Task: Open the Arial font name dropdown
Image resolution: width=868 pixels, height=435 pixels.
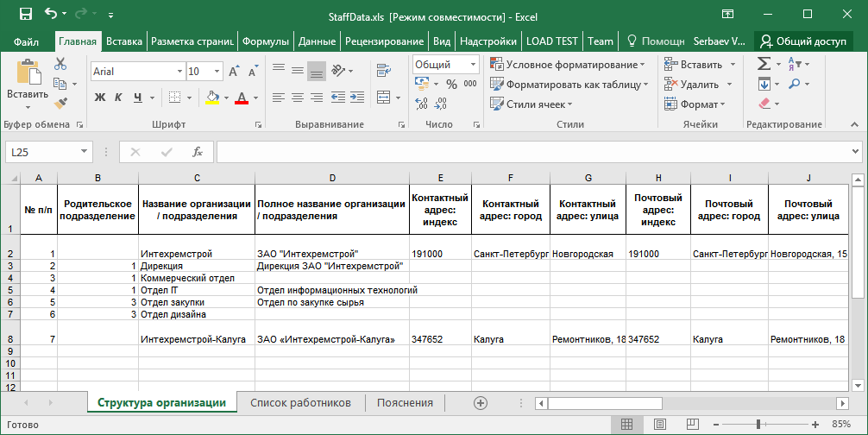Action: pyautogui.click(x=180, y=72)
